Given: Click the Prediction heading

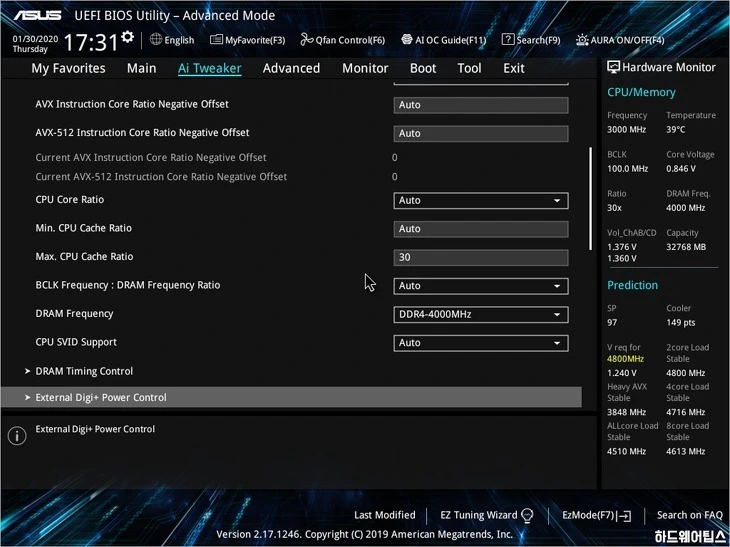Looking at the screenshot, I should 632,285.
